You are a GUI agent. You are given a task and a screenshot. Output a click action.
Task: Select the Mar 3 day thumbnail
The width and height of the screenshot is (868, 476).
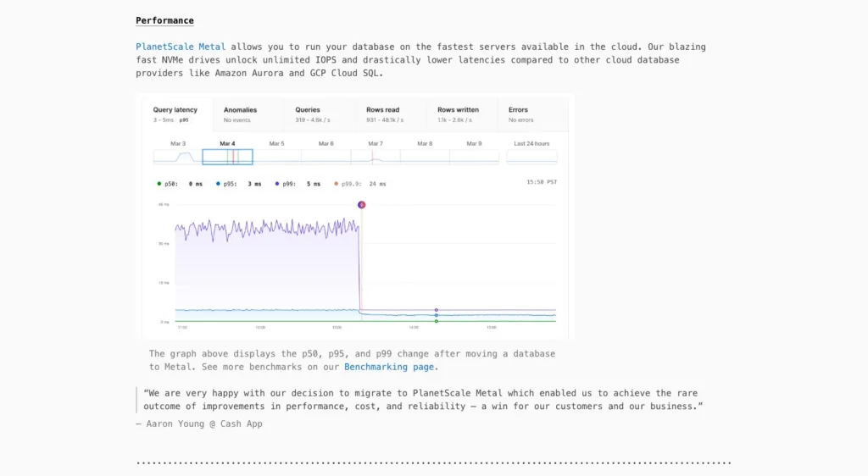(178, 157)
